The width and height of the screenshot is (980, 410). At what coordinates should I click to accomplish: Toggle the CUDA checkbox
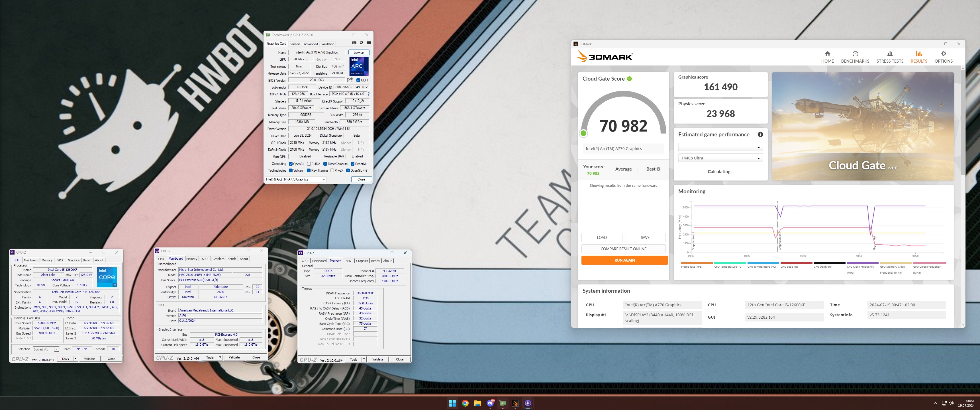309,164
